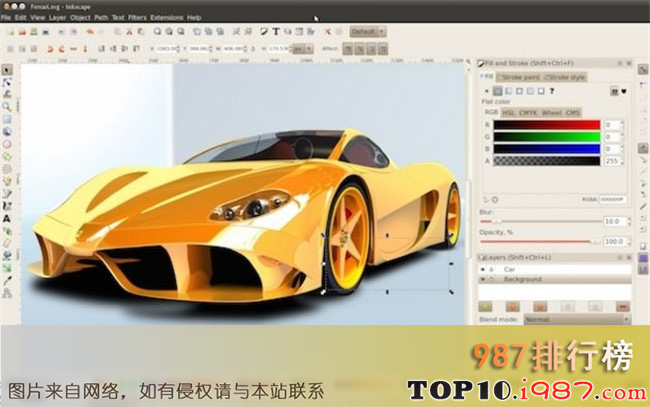Select Radial gradient paint option
The width and height of the screenshot is (650, 407).
click(x=519, y=91)
